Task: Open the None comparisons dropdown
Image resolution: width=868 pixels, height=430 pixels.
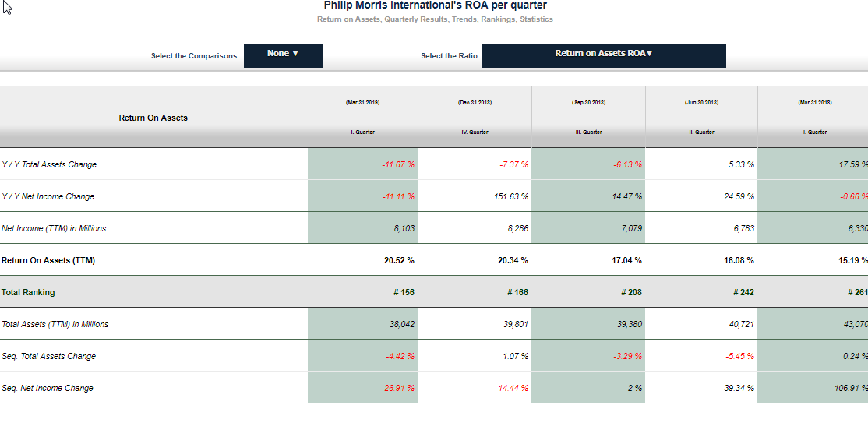Action: [283, 55]
